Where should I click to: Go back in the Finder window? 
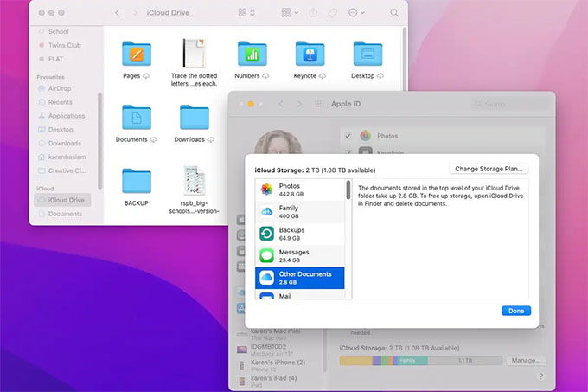pyautogui.click(x=118, y=13)
